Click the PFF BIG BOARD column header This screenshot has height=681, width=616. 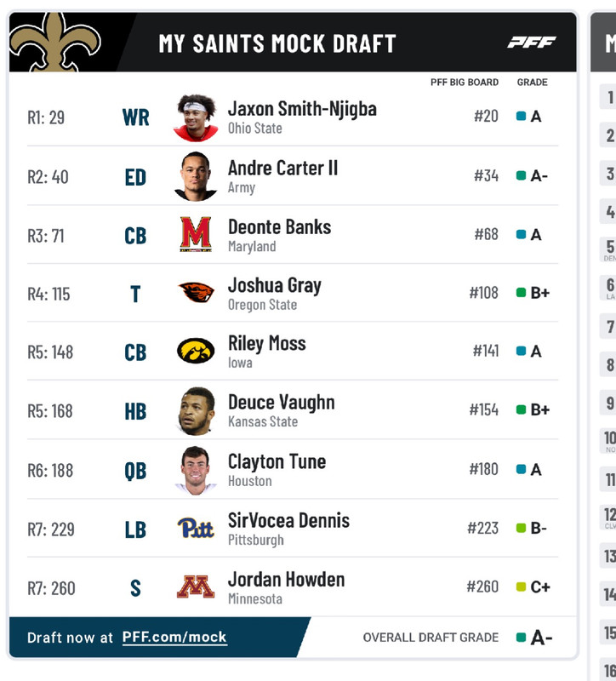[465, 82]
